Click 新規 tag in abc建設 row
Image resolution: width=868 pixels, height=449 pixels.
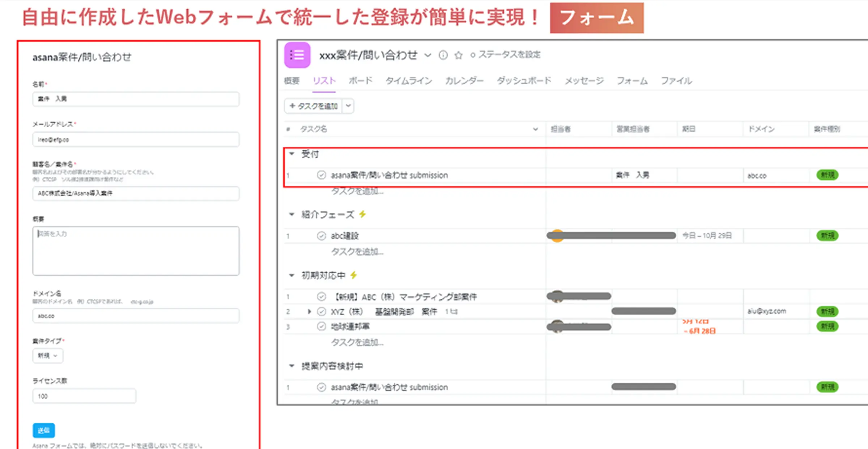click(827, 236)
